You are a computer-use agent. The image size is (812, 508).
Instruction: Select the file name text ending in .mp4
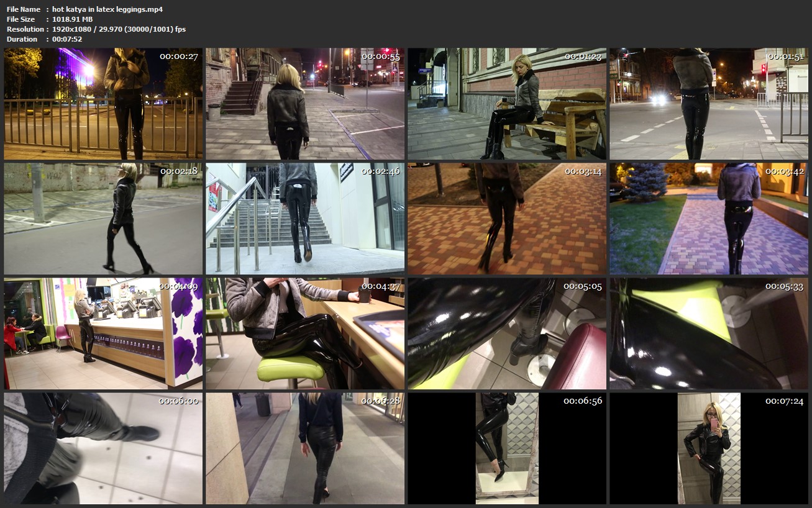tap(107, 9)
